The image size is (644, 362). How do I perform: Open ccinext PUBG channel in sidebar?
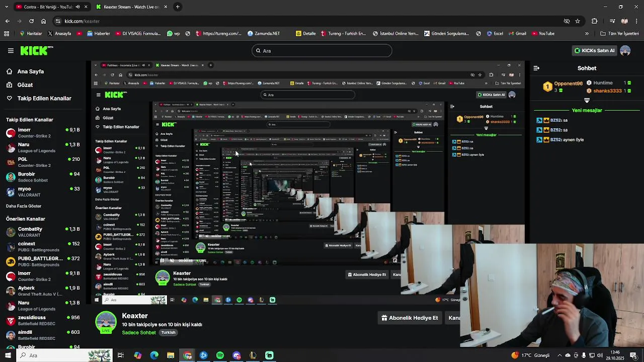tap(43, 246)
